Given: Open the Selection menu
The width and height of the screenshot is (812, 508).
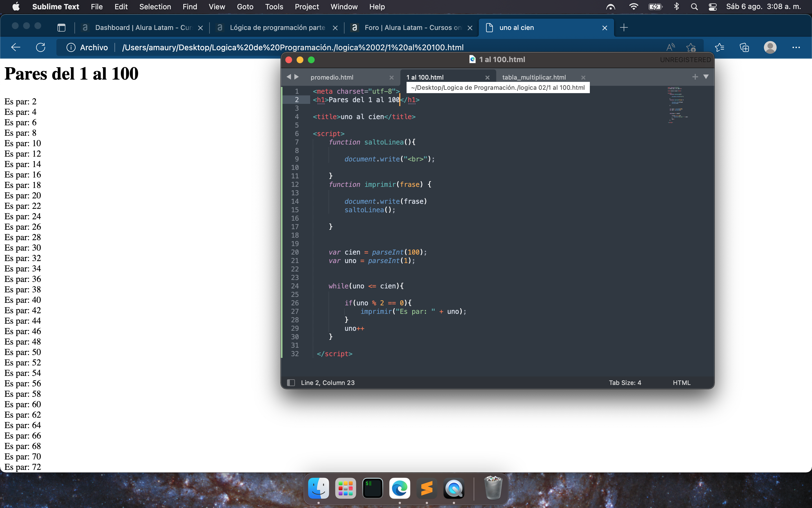Looking at the screenshot, I should [155, 7].
